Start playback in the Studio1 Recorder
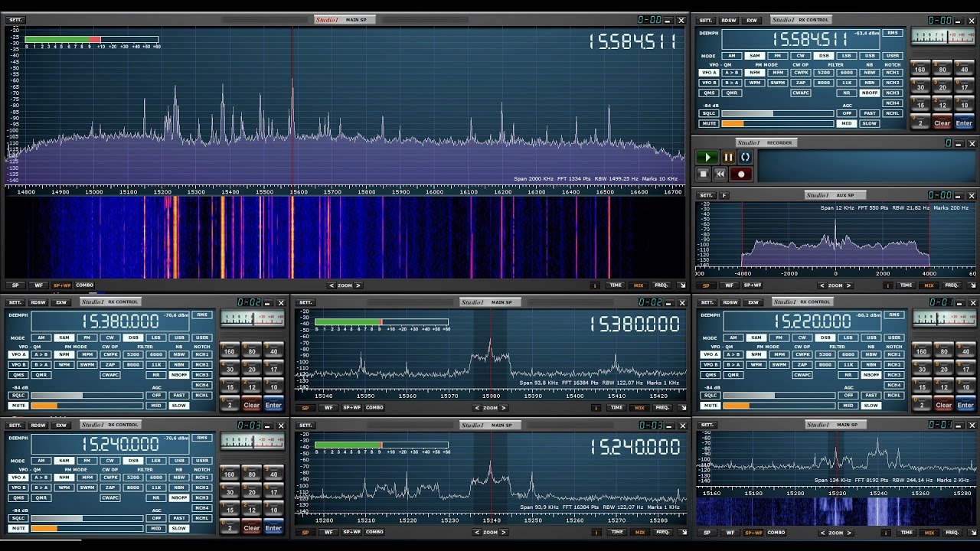 coord(707,157)
